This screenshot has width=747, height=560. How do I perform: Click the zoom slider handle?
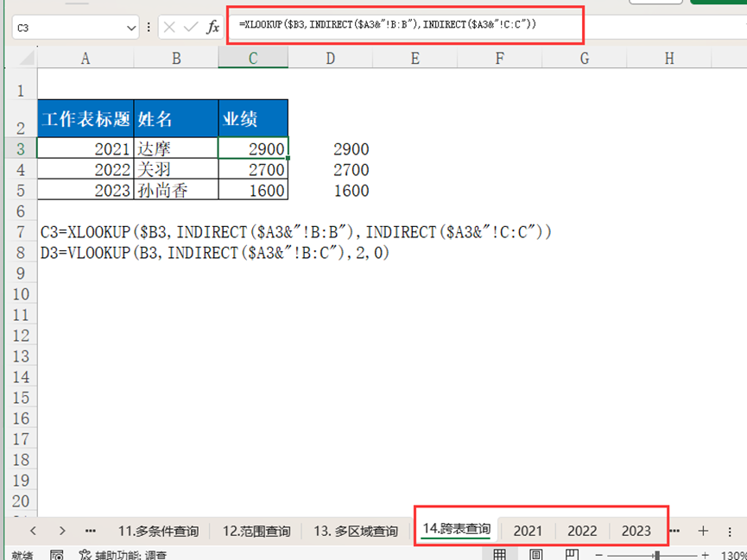(x=657, y=555)
